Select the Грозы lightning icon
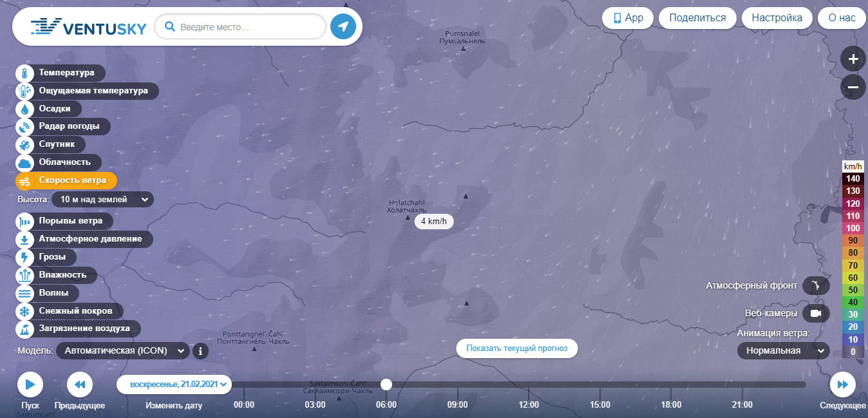The image size is (868, 418). (24, 258)
